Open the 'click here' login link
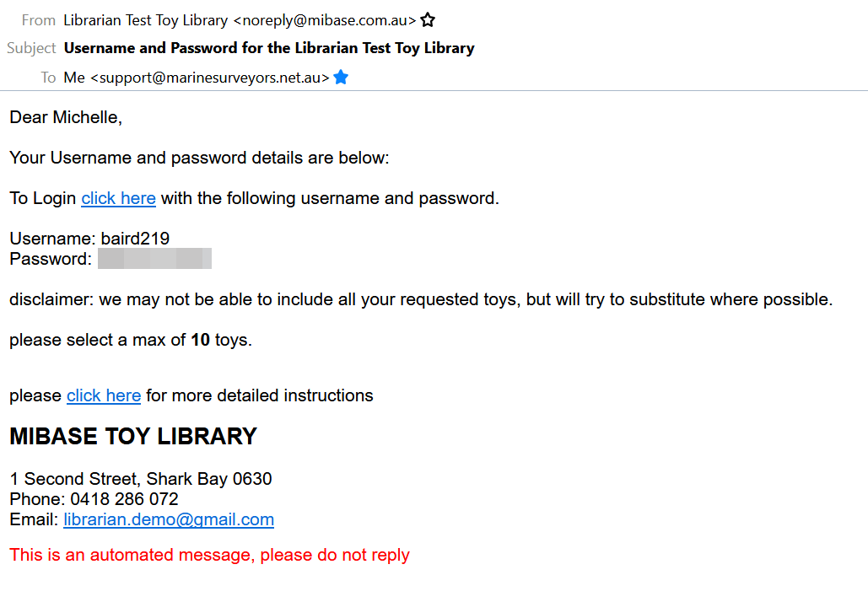The height and width of the screenshot is (602, 868). [x=118, y=198]
